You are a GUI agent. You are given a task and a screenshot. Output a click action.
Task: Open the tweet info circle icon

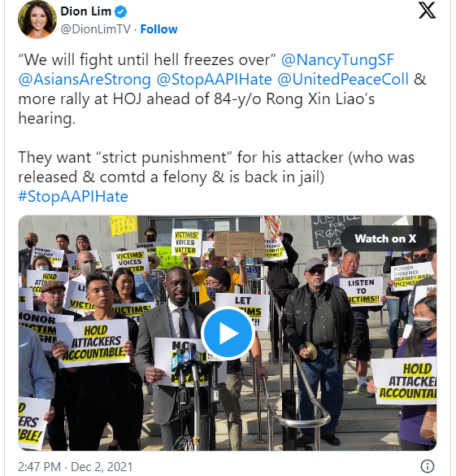click(x=428, y=465)
